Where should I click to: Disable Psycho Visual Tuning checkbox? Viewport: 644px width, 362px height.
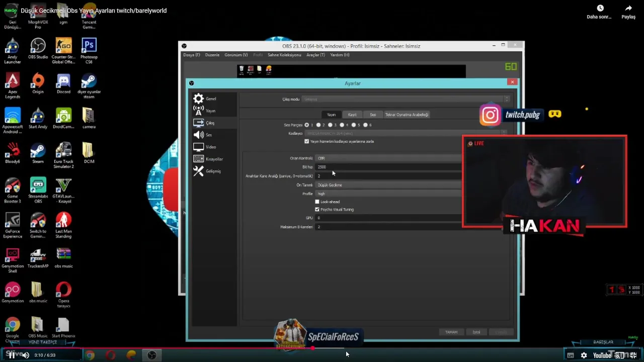[x=317, y=209]
